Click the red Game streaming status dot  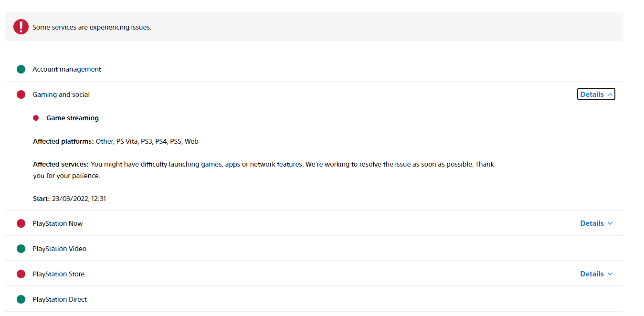(36, 118)
